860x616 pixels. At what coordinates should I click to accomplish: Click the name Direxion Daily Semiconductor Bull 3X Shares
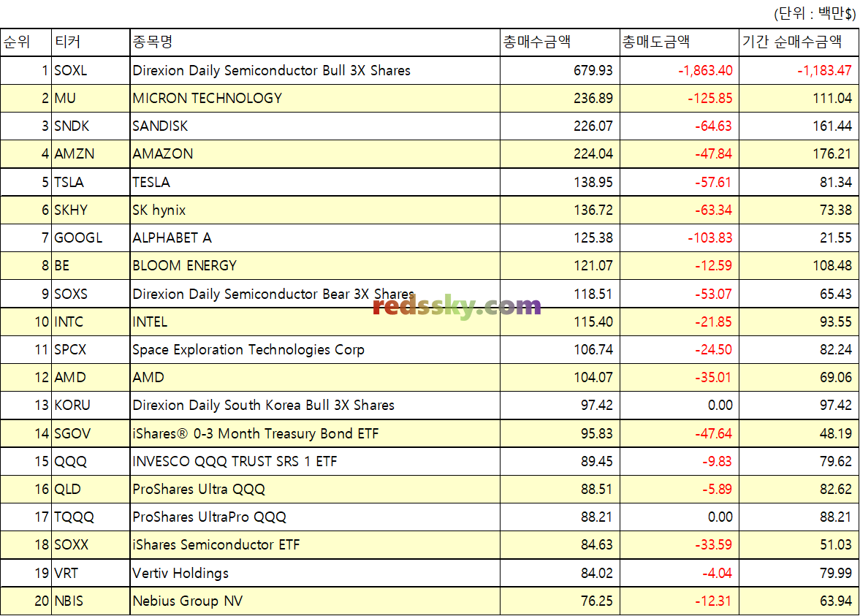[272, 71]
